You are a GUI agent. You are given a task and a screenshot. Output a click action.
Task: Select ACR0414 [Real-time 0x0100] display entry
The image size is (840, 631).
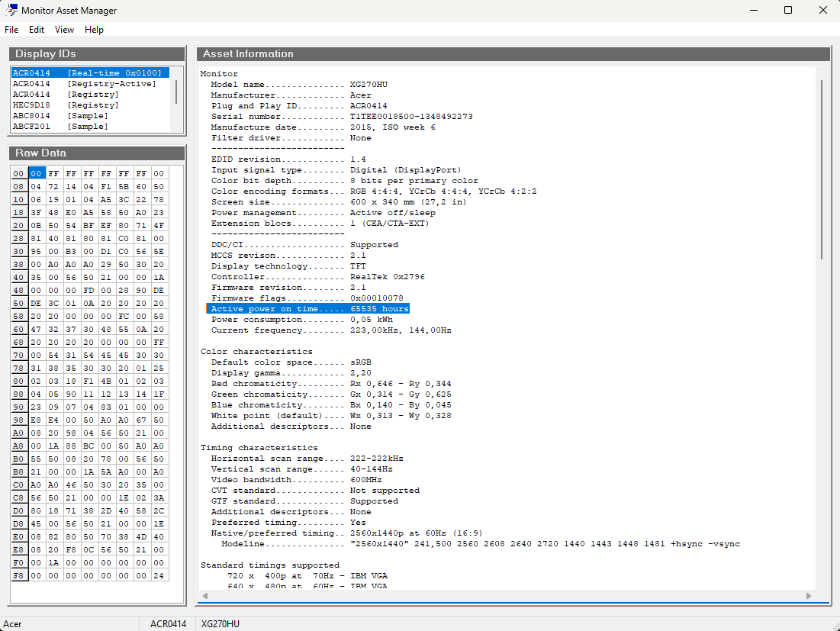90,72
